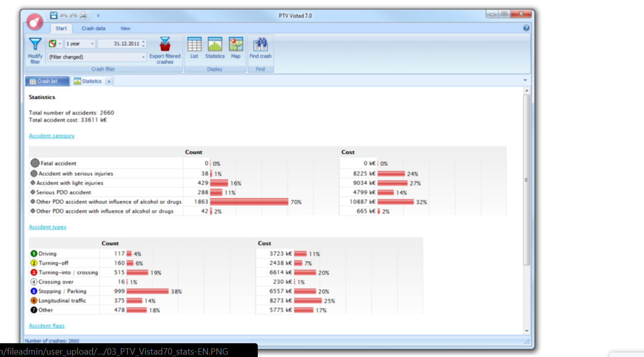Expand the document tab list arrow
This screenshot has width=644, height=357.
pos(525,80)
